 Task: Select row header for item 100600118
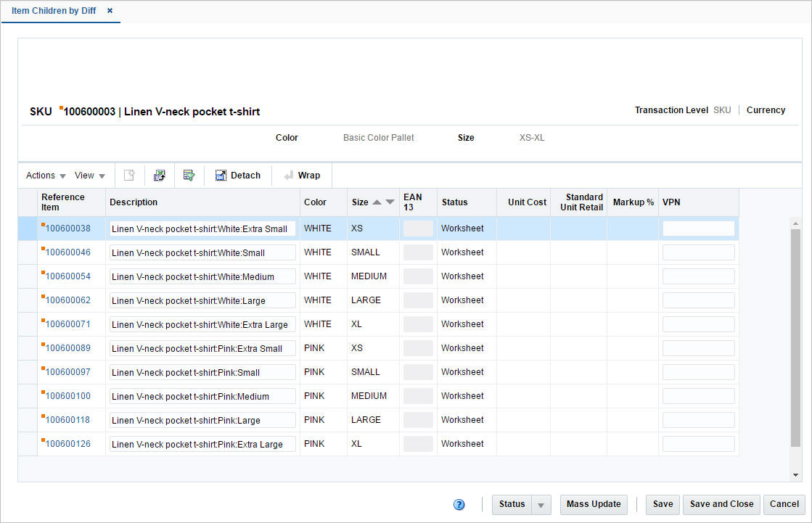pos(28,420)
